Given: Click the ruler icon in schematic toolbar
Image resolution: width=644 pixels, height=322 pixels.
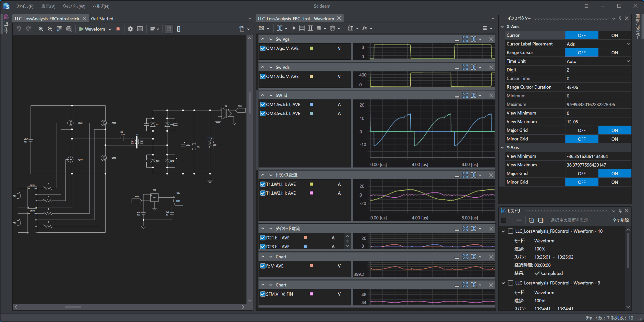Looking at the screenshot, I should point(179,29).
